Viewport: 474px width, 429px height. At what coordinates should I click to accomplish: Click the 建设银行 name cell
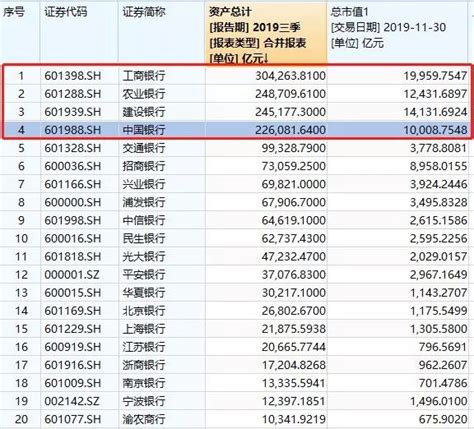(144, 112)
